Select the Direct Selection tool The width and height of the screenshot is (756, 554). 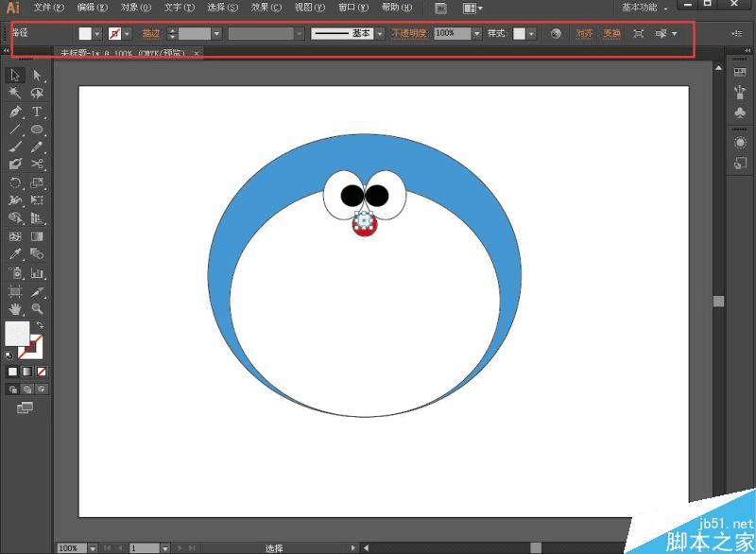click(37, 76)
